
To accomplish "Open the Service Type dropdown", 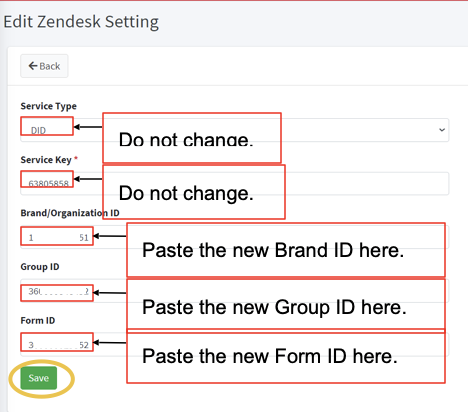I will point(235,130).
